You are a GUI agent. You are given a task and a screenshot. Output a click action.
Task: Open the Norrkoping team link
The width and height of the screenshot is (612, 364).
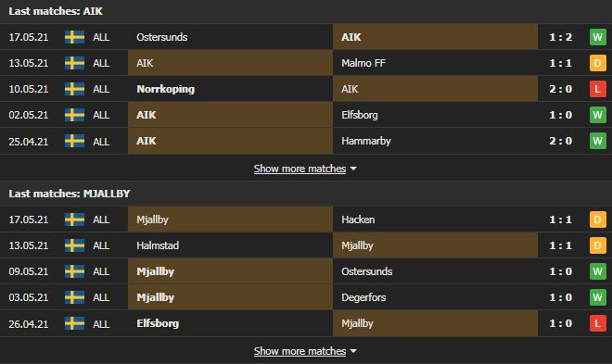[165, 89]
